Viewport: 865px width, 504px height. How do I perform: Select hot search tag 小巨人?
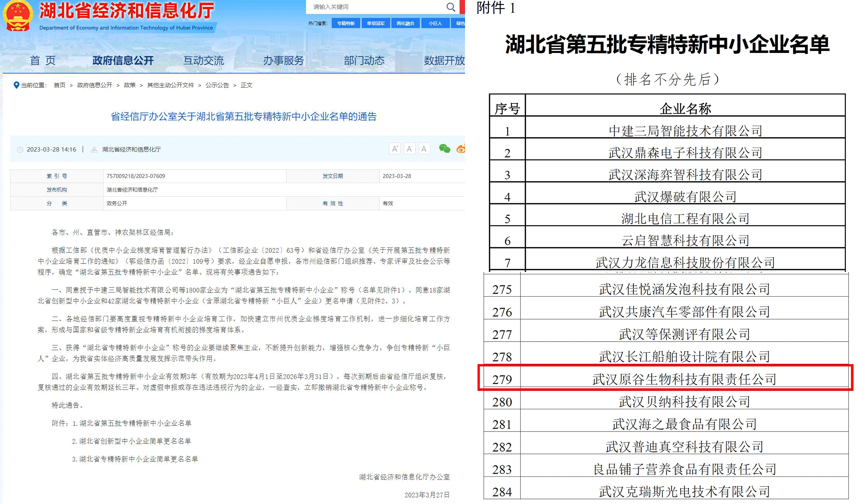[435, 23]
